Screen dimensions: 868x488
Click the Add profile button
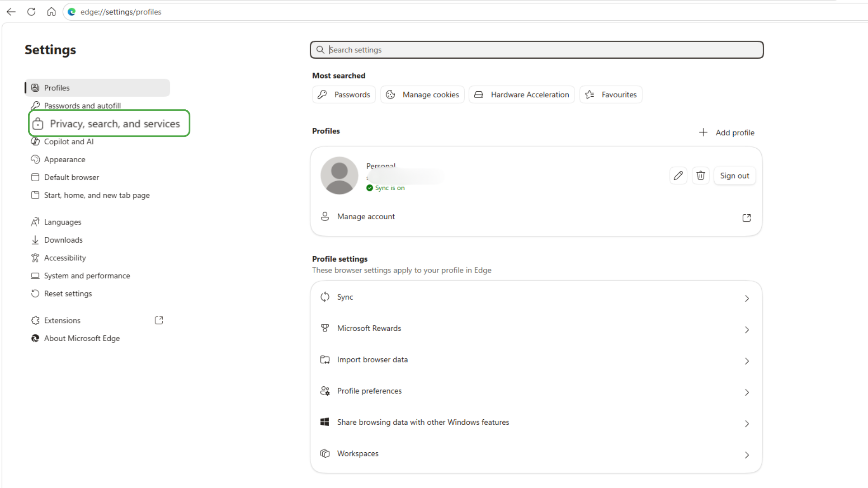pos(727,132)
